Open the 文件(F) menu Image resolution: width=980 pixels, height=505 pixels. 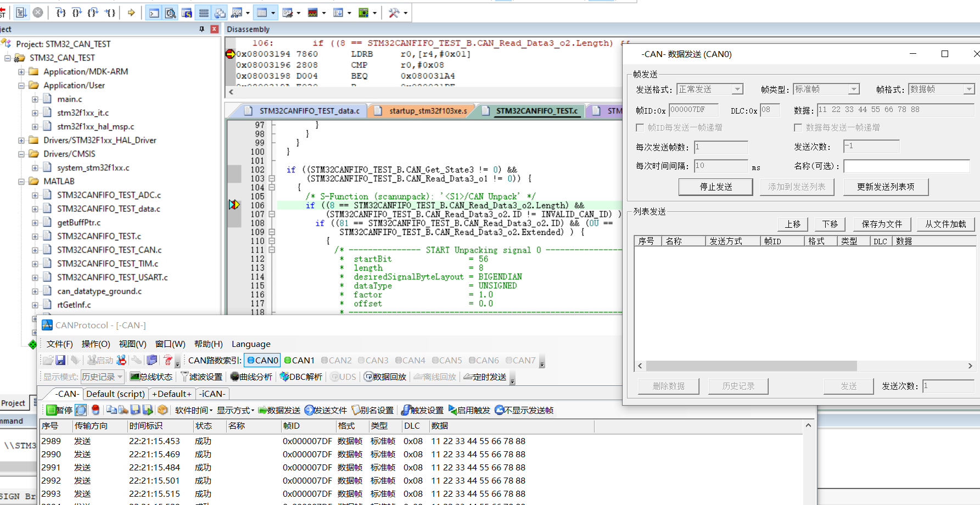point(60,344)
